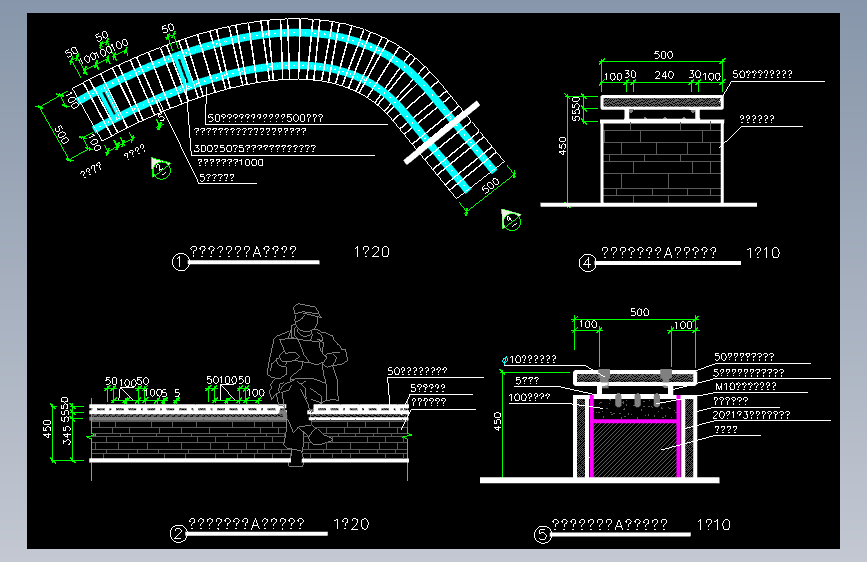Click the 50????????????500??? plan annotation
Image resolution: width=867 pixels, height=562 pixels.
pyautogui.click(x=265, y=118)
